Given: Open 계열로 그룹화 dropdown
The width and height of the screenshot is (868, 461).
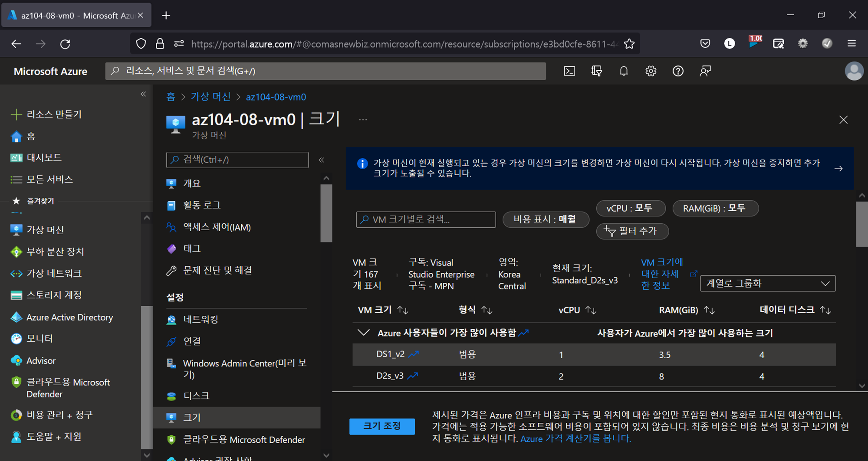Looking at the screenshot, I should point(767,284).
